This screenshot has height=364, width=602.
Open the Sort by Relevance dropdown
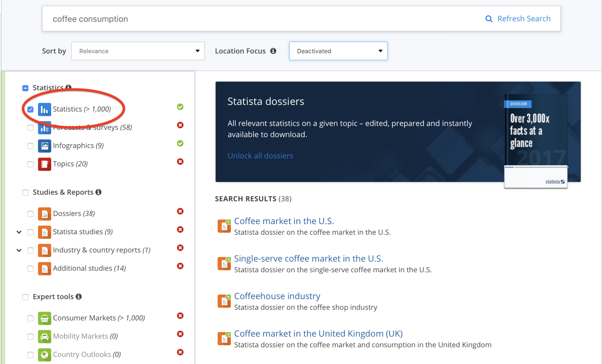tap(138, 51)
